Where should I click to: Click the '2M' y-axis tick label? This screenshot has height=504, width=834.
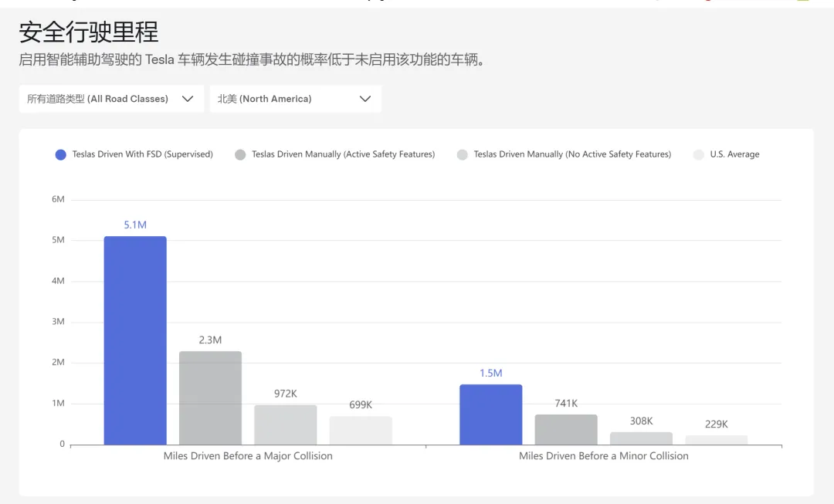tap(58, 362)
